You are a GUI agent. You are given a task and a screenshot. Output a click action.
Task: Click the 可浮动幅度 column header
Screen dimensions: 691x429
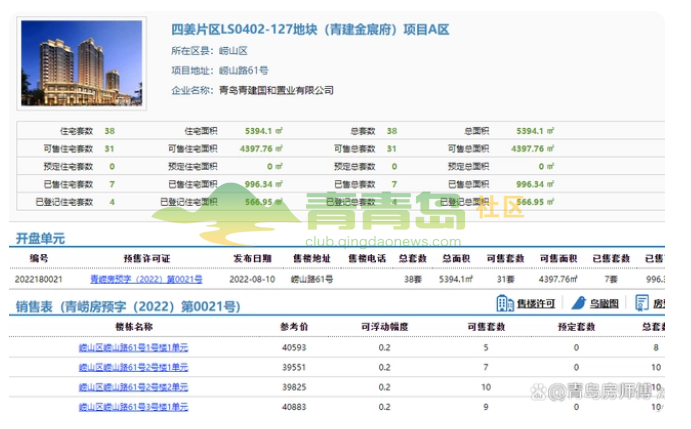tap(385, 327)
